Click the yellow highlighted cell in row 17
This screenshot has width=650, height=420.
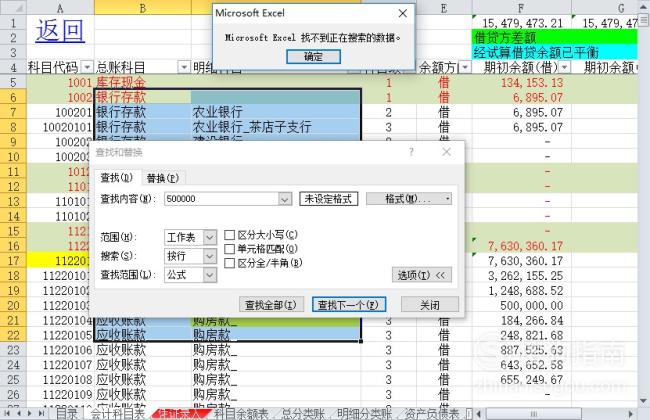[x=60, y=261]
